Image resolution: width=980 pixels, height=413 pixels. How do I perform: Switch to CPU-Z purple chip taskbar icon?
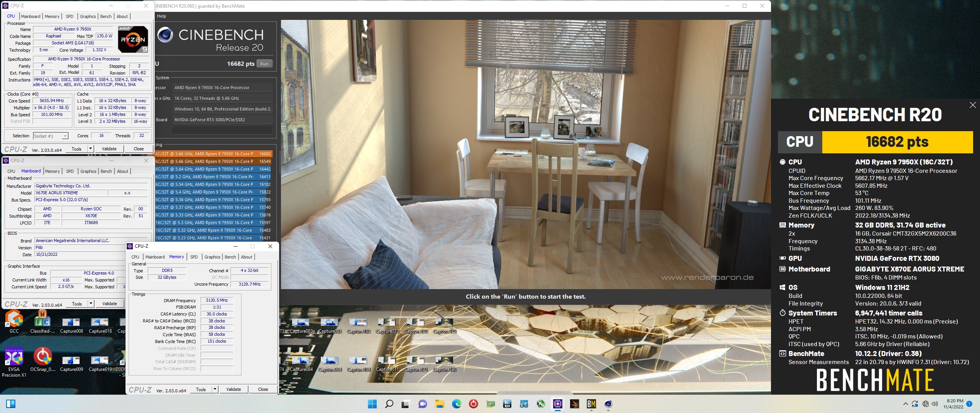click(558, 404)
